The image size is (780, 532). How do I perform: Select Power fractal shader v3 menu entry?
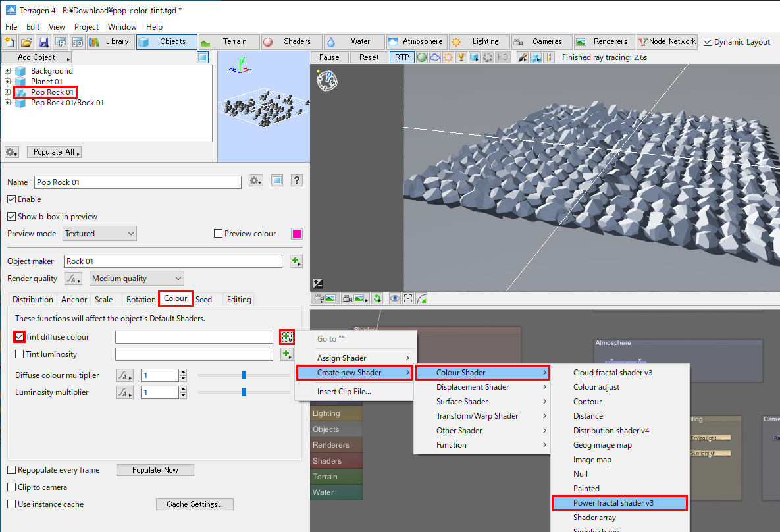[x=613, y=503]
